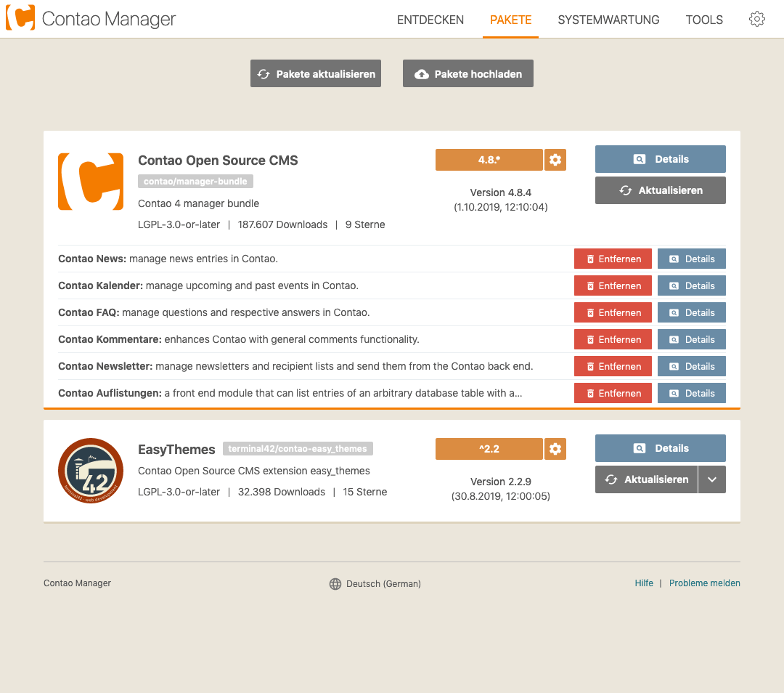
Task: Click the Contao 4 manager bundle description
Action: click(x=198, y=203)
